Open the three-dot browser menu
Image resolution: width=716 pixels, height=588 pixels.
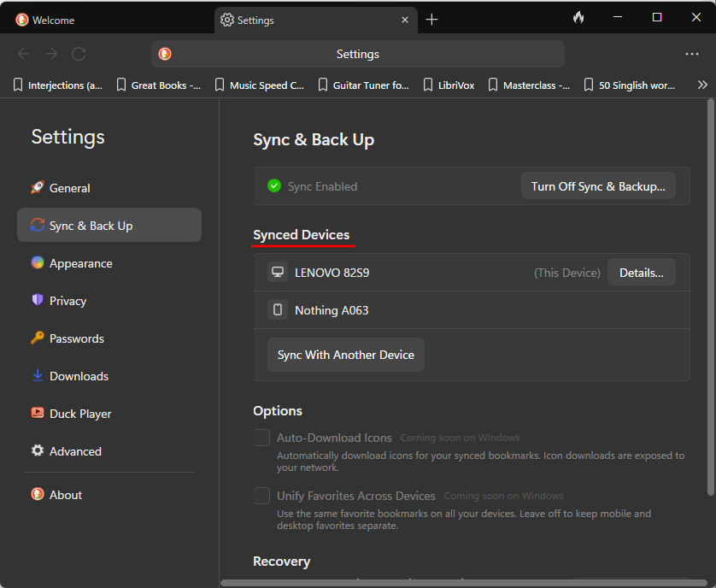pyautogui.click(x=692, y=54)
